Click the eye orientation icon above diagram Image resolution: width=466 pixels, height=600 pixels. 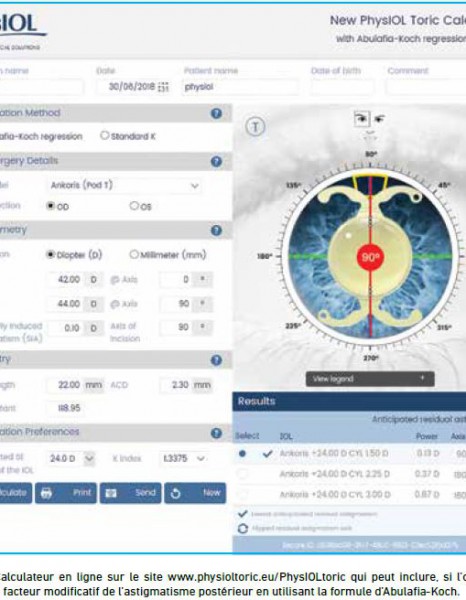362,119
